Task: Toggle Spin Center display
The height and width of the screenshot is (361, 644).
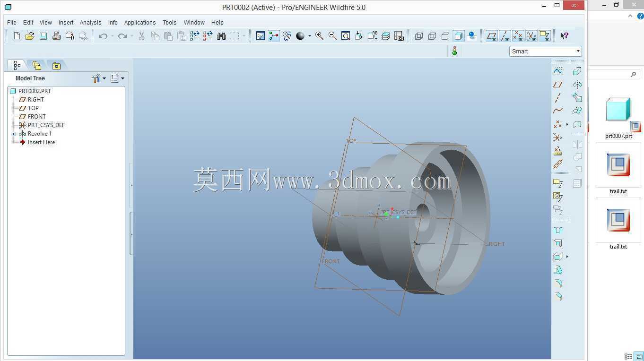Action: point(274,36)
